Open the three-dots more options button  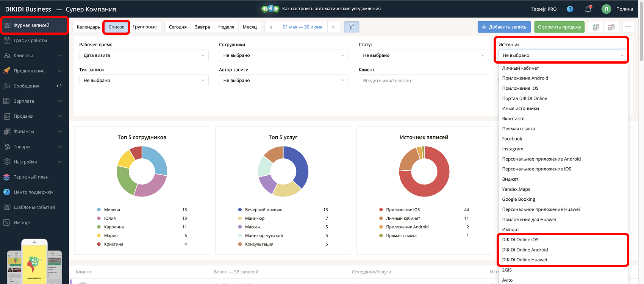point(628,27)
